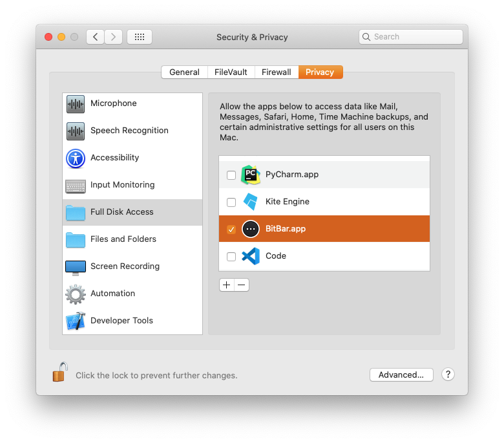The width and height of the screenshot is (504, 443).
Task: Click the Files and Folders folder icon
Action: pos(76,240)
